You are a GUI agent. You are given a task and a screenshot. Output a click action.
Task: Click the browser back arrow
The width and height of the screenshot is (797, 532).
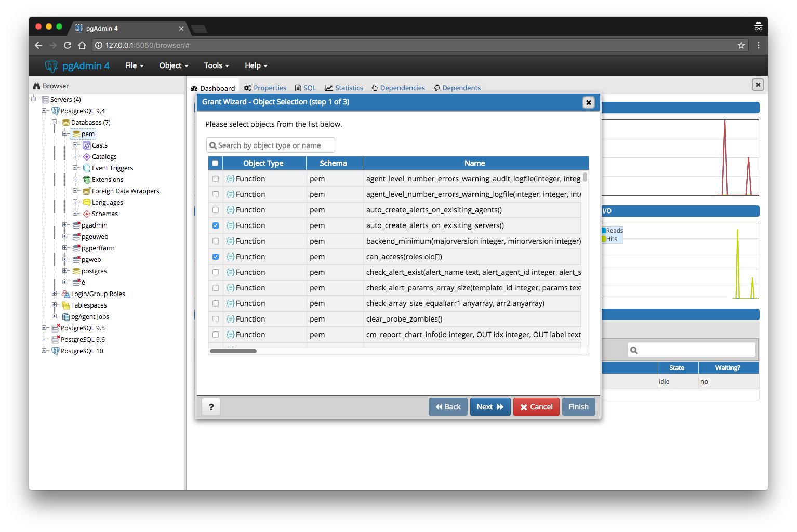pyautogui.click(x=38, y=45)
